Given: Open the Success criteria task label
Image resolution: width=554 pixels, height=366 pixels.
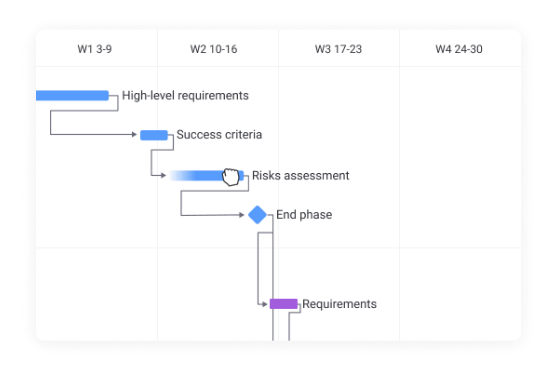Looking at the screenshot, I should point(219,135).
